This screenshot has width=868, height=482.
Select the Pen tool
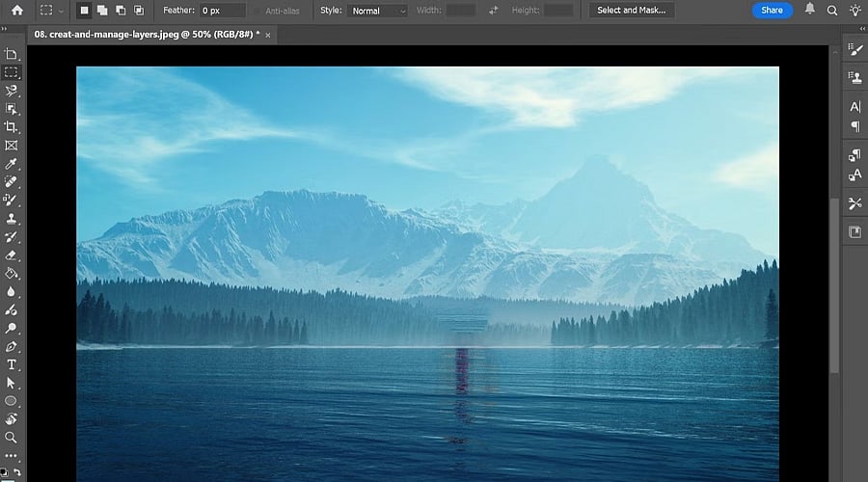[x=11, y=346]
